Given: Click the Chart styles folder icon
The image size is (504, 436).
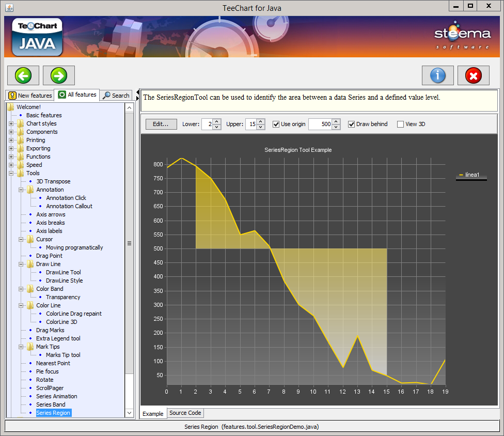Looking at the screenshot, I should click(21, 123).
